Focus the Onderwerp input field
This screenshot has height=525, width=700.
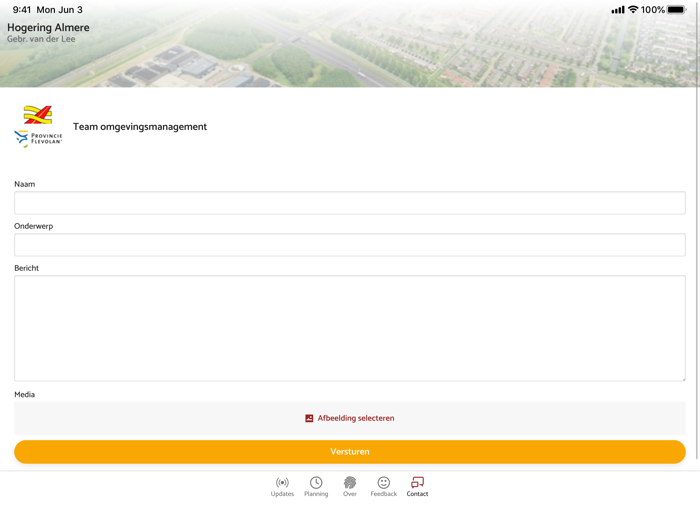coord(350,245)
